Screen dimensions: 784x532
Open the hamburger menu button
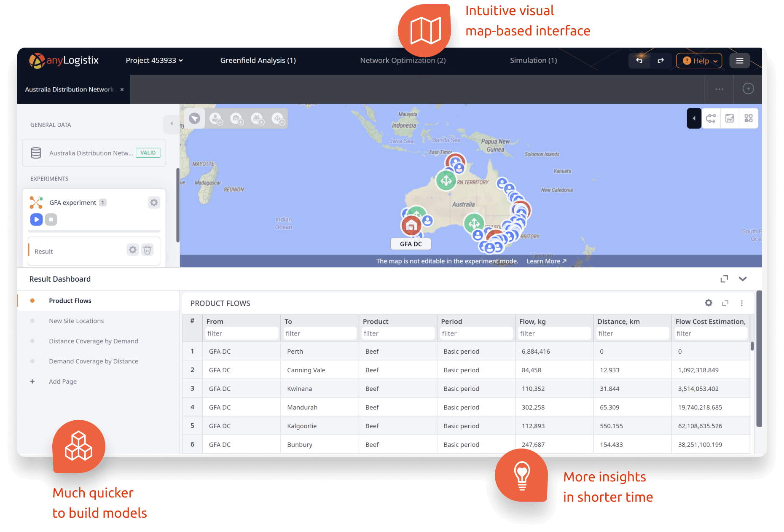coord(739,61)
